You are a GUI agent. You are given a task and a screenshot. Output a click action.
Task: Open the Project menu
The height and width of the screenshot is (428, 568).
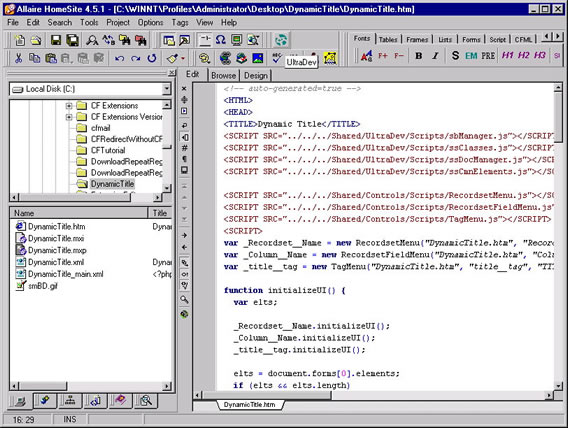[x=118, y=22]
